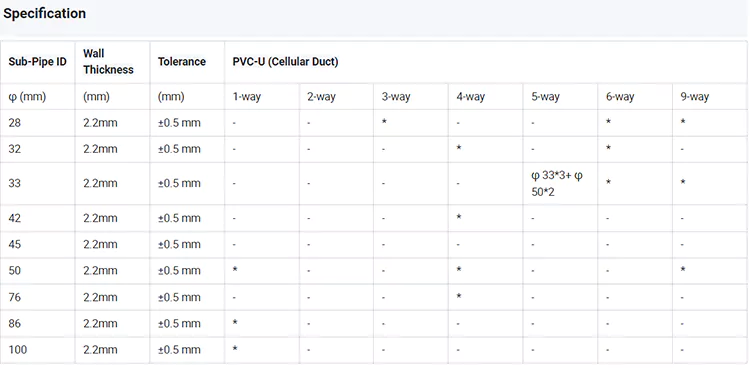Select the Wall Thickness column header
This screenshot has width=750, height=371.
(109, 62)
